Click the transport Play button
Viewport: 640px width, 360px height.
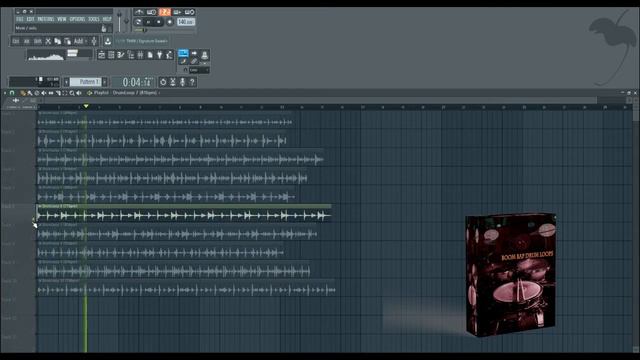pos(148,22)
